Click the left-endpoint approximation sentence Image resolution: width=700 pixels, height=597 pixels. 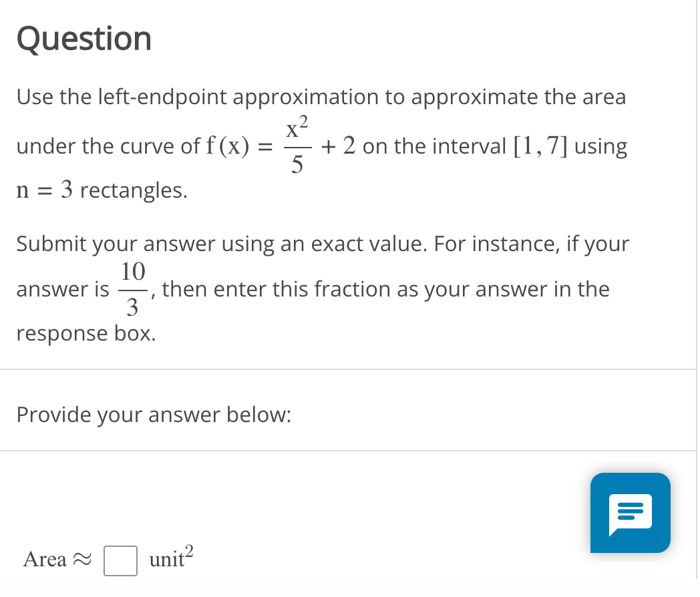click(321, 97)
